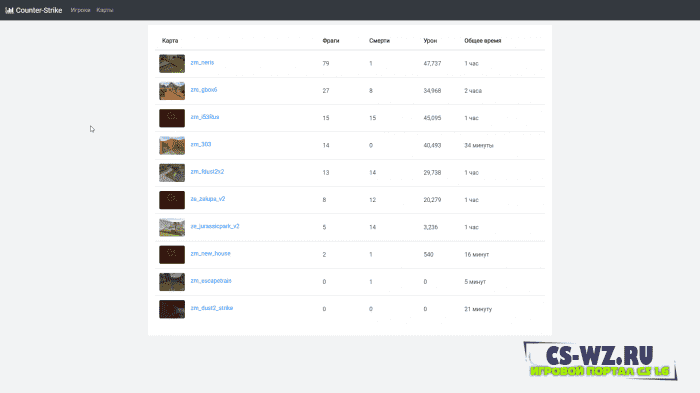Open the zm_fdust2x2 map link
This screenshot has height=393, width=700.
(207, 171)
